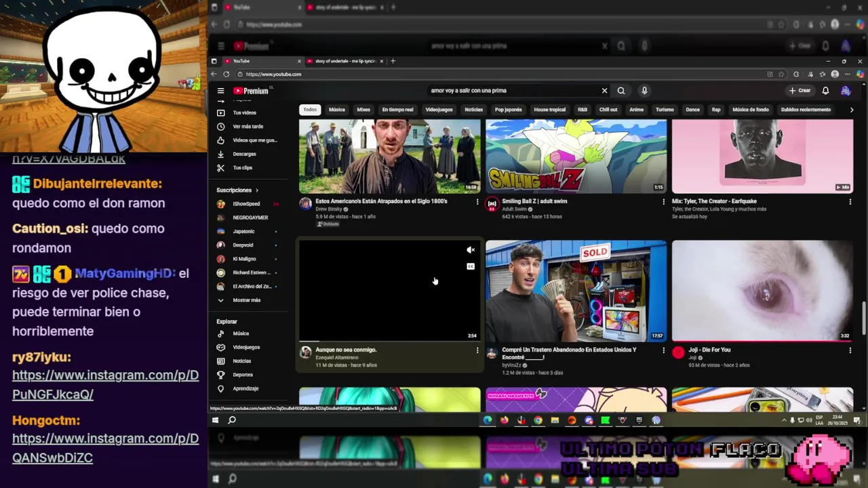The image size is (868, 488).
Task: Open the Joji - Die For You title
Action: point(709,350)
